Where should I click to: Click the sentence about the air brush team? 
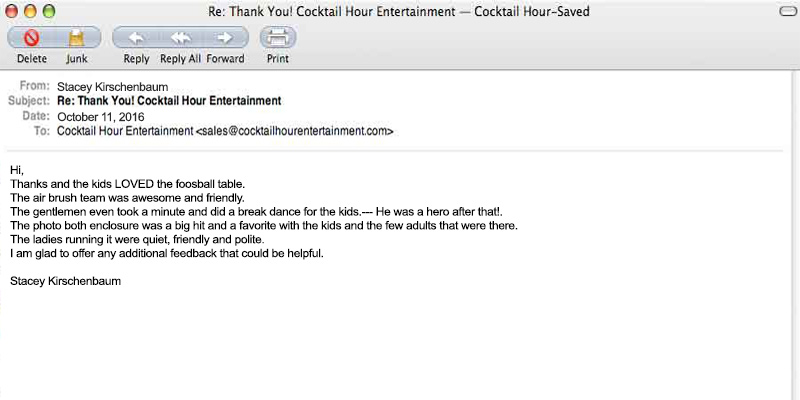(127, 198)
